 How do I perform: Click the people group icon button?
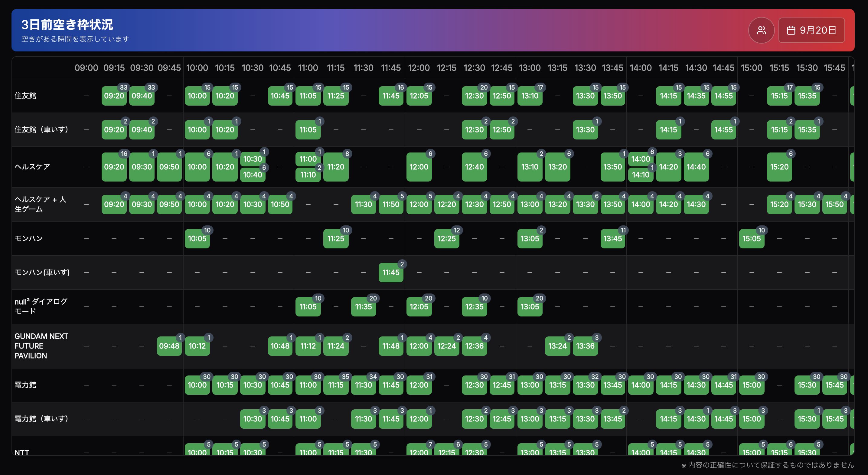761,30
